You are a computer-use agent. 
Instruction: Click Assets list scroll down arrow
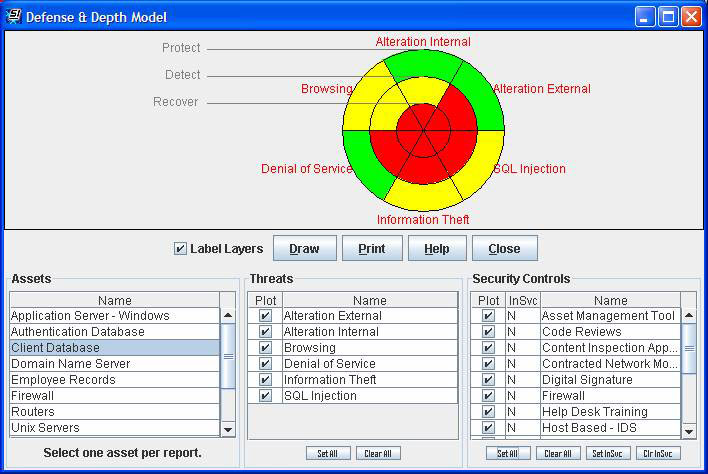(x=228, y=430)
